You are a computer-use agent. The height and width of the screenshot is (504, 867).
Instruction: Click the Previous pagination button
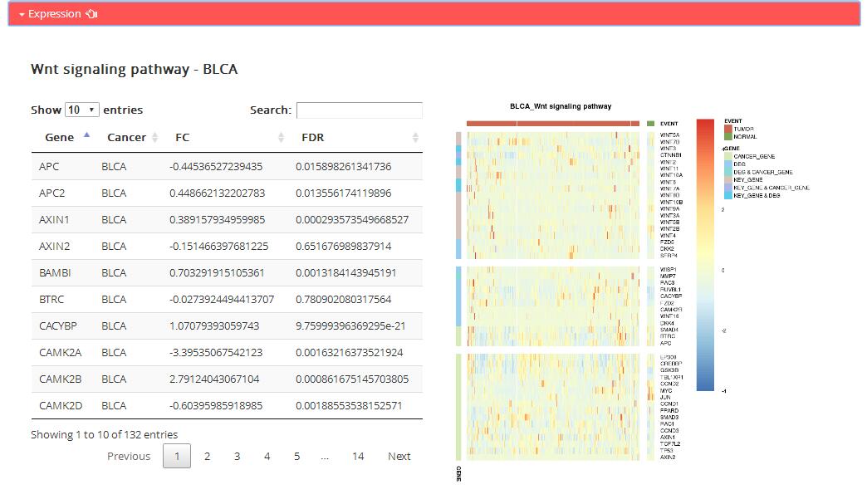pos(129,456)
